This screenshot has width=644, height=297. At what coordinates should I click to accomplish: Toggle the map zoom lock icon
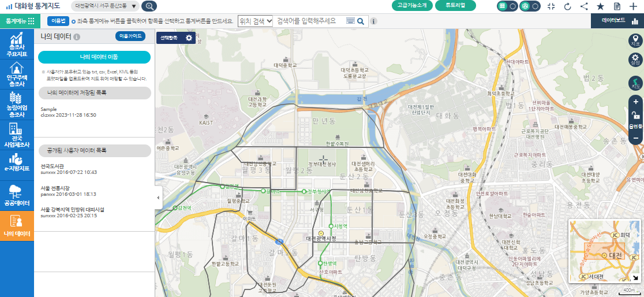[x=635, y=116]
